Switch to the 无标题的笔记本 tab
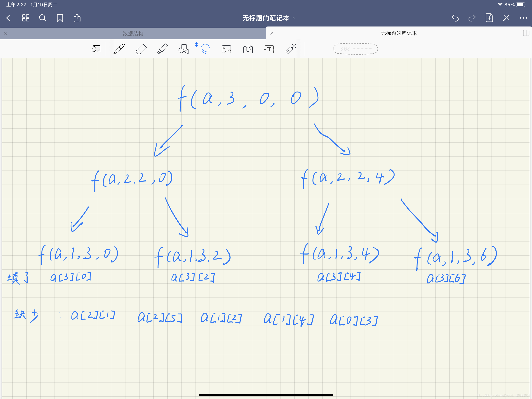This screenshot has height=399, width=532. click(399, 33)
